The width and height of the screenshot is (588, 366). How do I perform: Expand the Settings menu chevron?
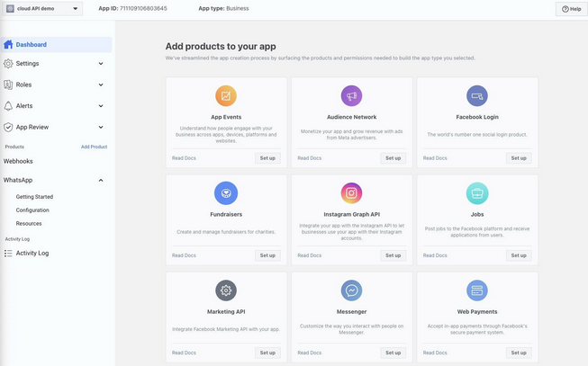(x=101, y=64)
